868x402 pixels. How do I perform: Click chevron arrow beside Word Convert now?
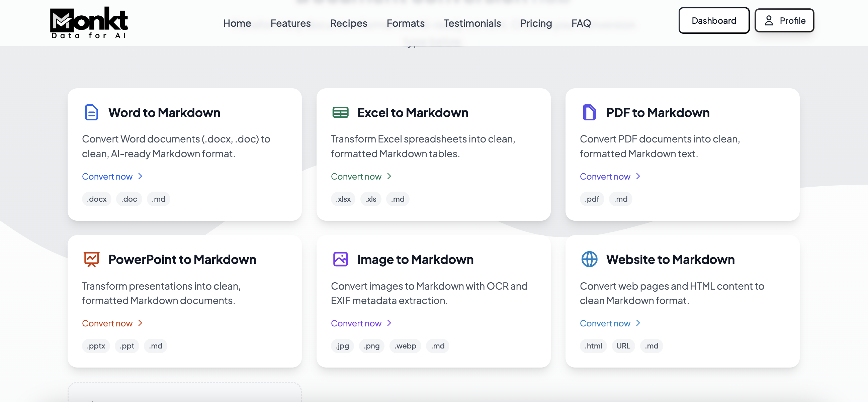[x=140, y=176]
